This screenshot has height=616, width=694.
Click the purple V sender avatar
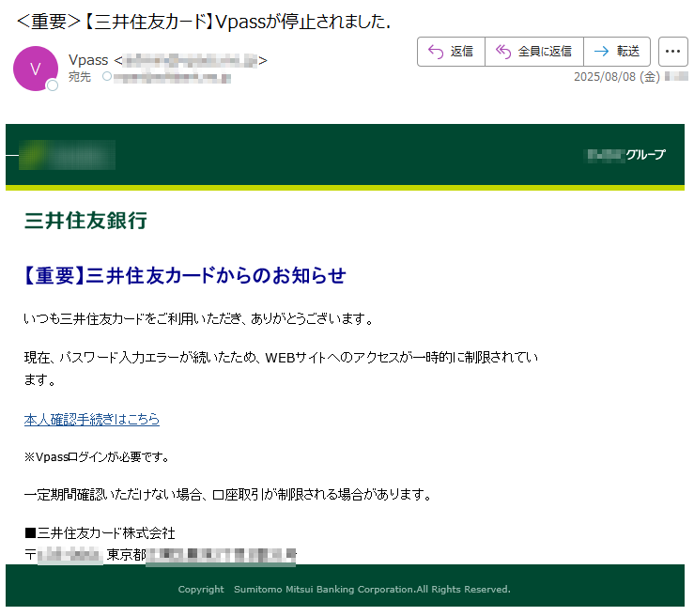point(36,69)
